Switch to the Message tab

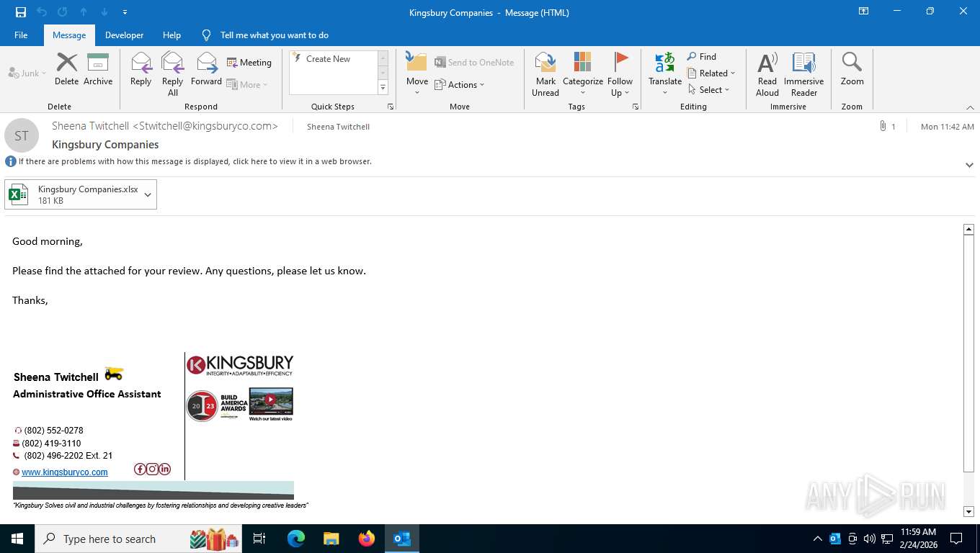[69, 35]
